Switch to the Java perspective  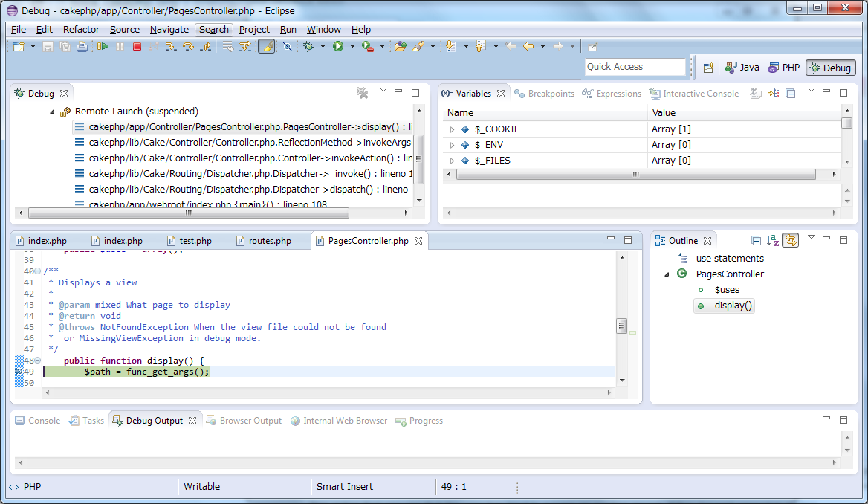click(742, 67)
